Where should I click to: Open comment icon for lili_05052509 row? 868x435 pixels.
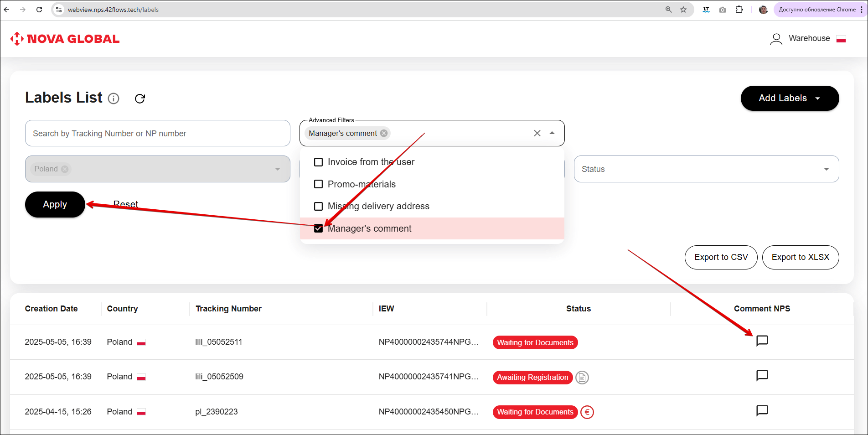[x=762, y=376]
